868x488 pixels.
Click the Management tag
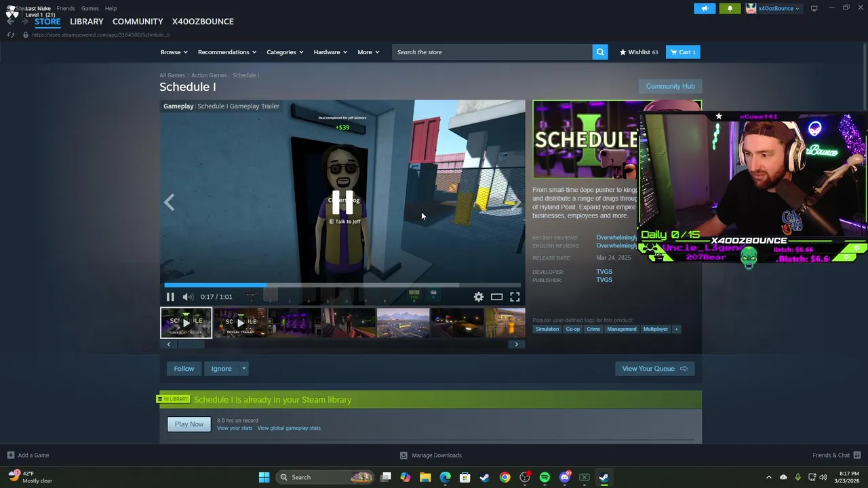622,329
